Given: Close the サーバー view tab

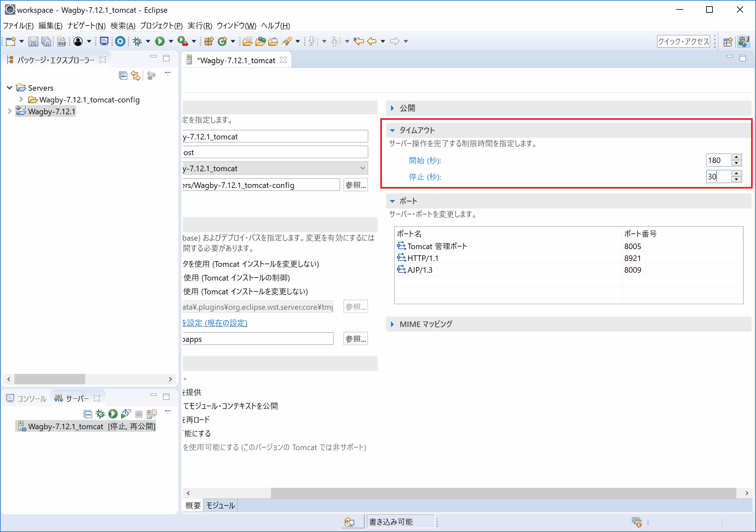Looking at the screenshot, I should click(97, 398).
